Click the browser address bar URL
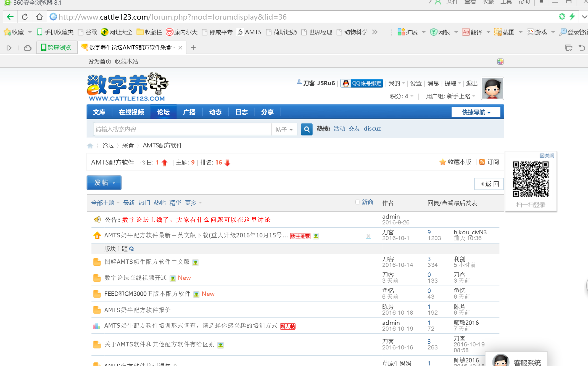 (x=173, y=17)
